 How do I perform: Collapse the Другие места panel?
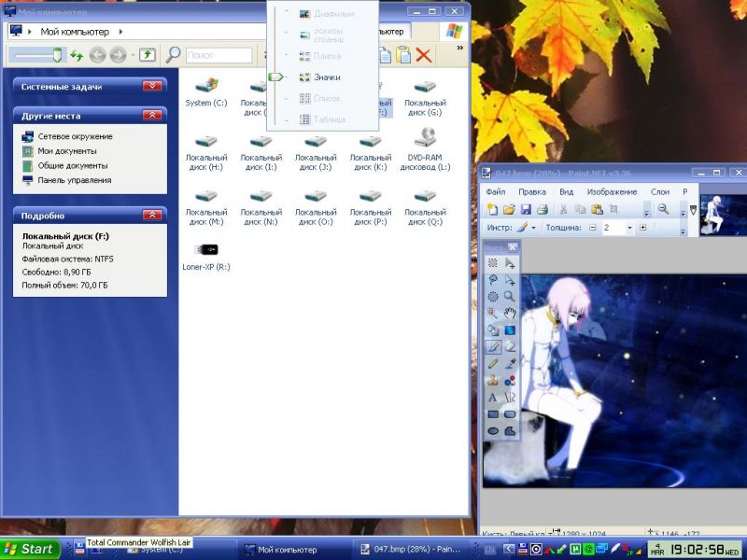[x=152, y=115]
